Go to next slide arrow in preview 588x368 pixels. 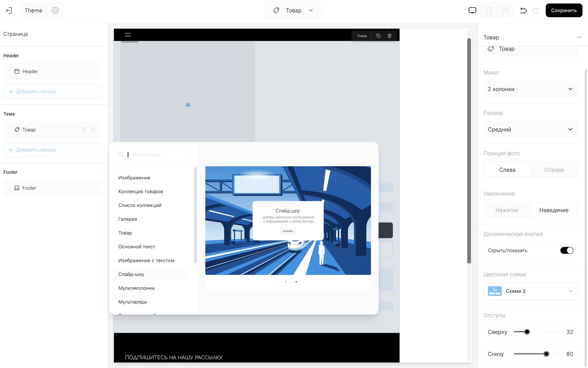tap(296, 282)
